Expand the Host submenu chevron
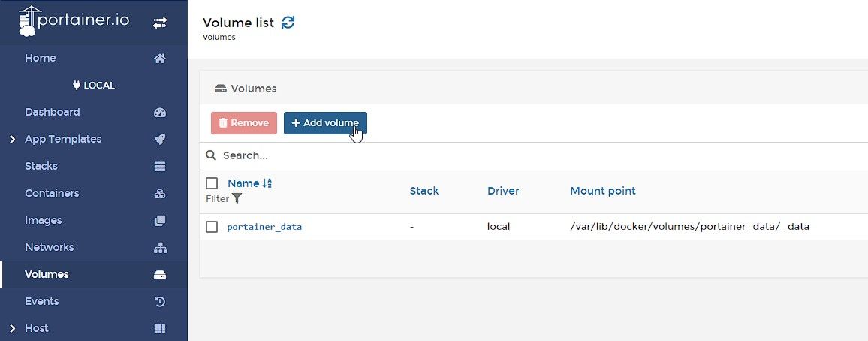The height and width of the screenshot is (341, 868). [12, 328]
